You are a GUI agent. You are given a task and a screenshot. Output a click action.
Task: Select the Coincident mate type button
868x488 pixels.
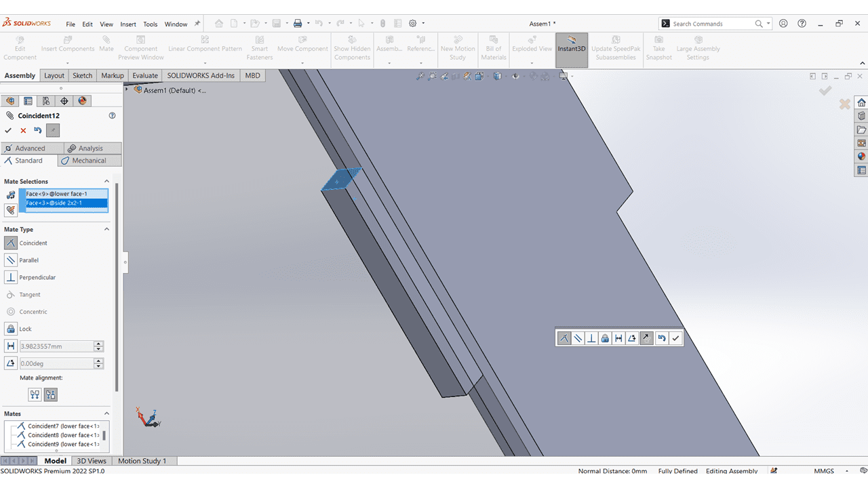(x=11, y=243)
